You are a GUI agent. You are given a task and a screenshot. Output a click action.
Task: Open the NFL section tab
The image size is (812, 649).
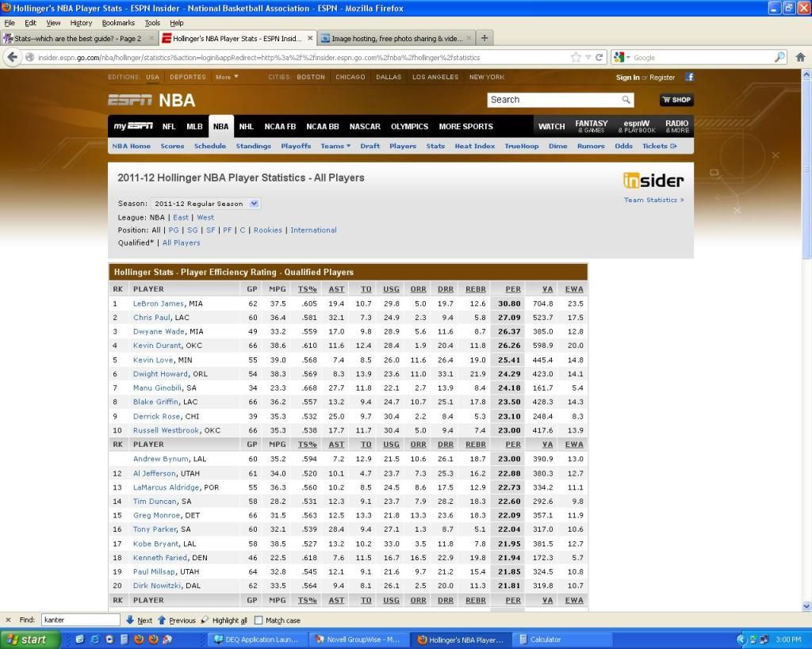tap(169, 126)
